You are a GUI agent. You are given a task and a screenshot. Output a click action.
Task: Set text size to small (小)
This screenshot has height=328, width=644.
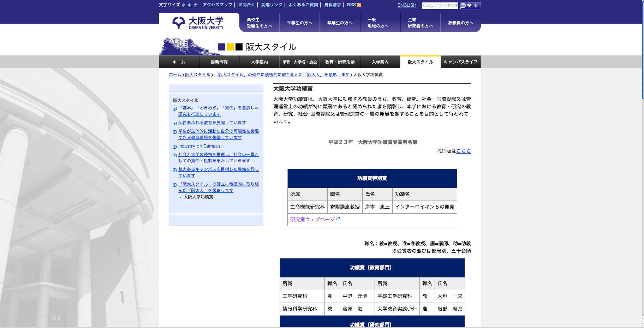click(184, 5)
